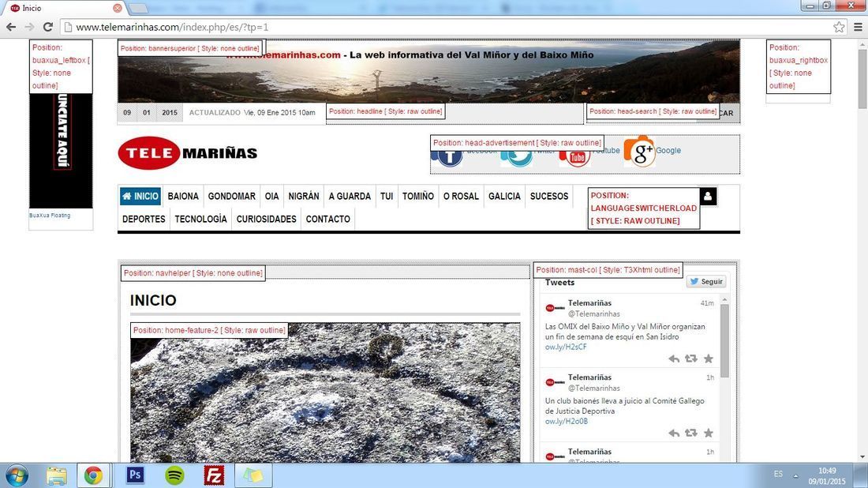Click the page vertical scrollbar thumb
This screenshot has height=488, width=868.
click(862, 79)
